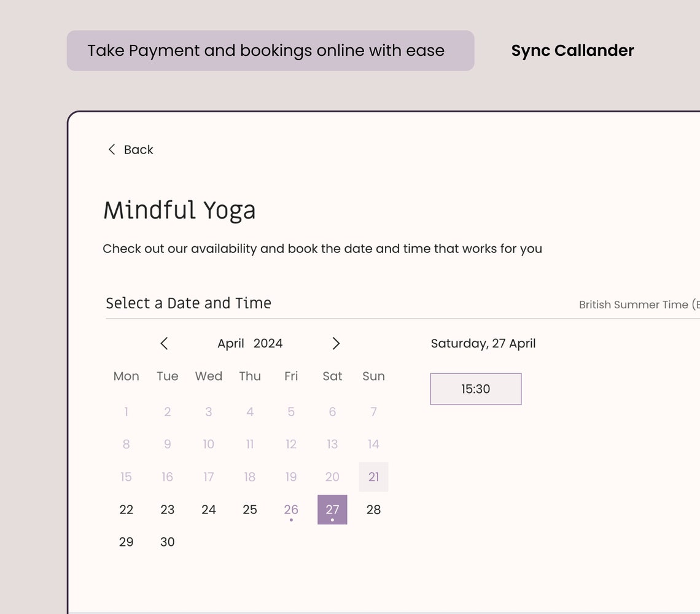Click April 21 on the calendar
Screen dimensions: 700x614
tap(373, 477)
